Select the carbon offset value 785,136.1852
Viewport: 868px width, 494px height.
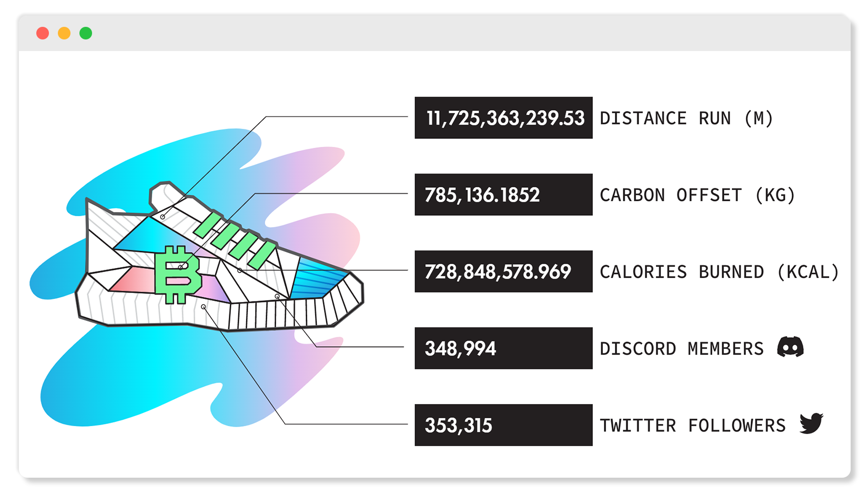(482, 195)
